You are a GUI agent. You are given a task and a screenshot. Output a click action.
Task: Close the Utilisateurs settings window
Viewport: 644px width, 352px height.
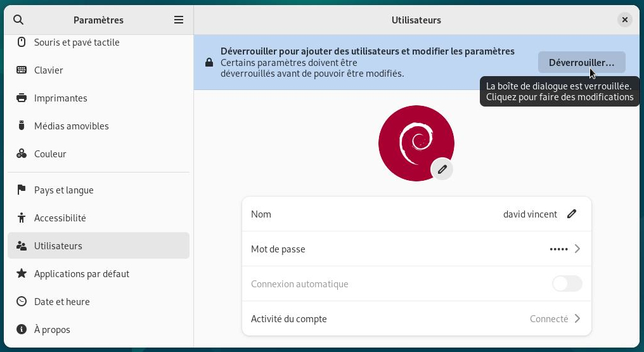pos(625,20)
